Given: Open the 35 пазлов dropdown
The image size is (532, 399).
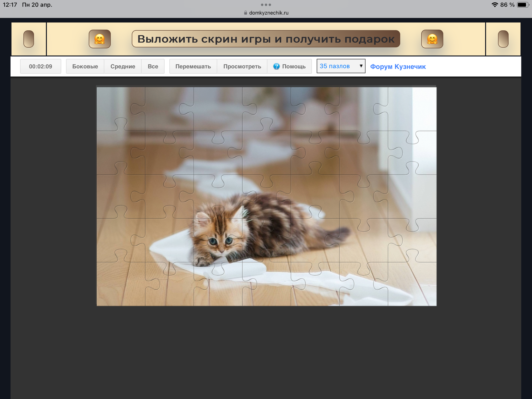Looking at the screenshot, I should pyautogui.click(x=337, y=66).
